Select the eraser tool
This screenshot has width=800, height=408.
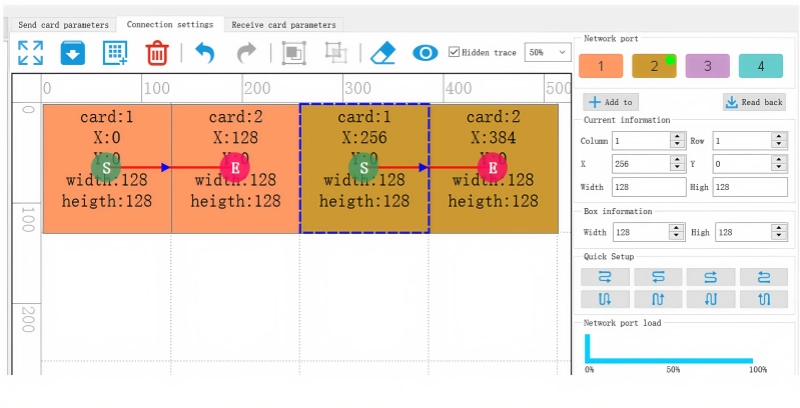[383, 53]
